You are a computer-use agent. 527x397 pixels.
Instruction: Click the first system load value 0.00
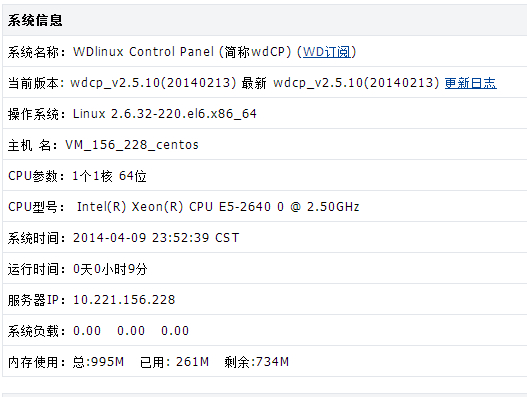pos(87,331)
